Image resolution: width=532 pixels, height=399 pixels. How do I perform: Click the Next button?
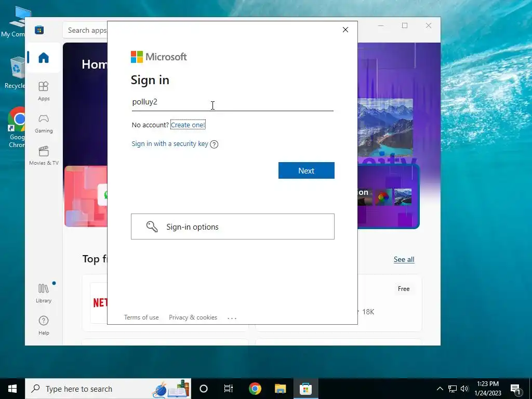pos(307,170)
